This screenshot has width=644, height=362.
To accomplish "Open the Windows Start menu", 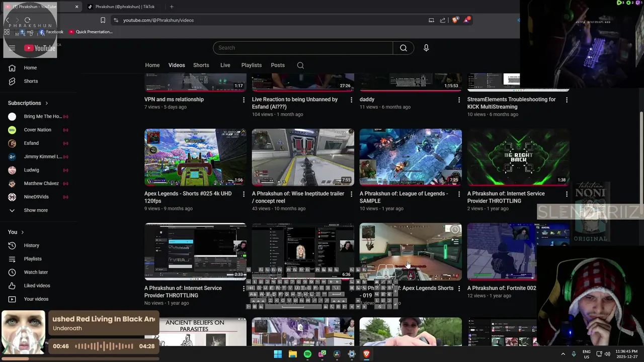I will point(278,354).
